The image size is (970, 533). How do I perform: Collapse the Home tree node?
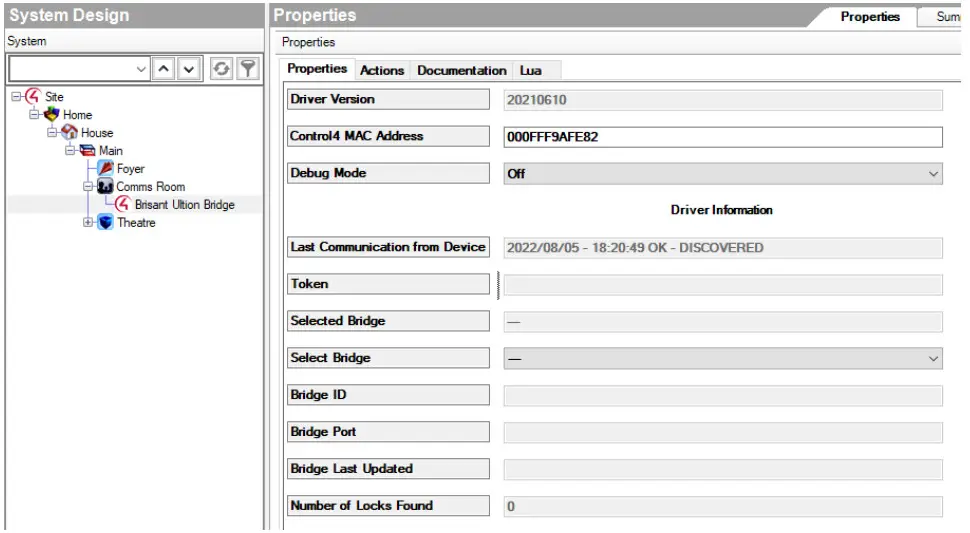point(35,114)
